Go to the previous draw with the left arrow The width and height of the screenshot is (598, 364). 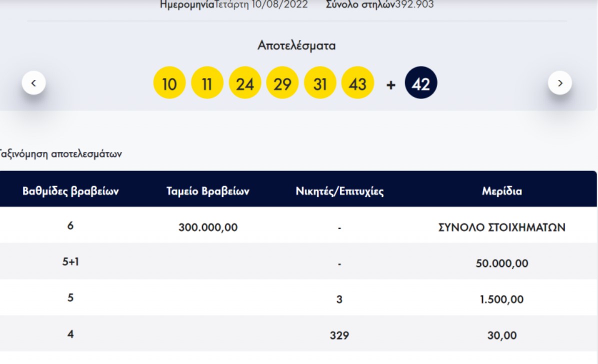[34, 83]
